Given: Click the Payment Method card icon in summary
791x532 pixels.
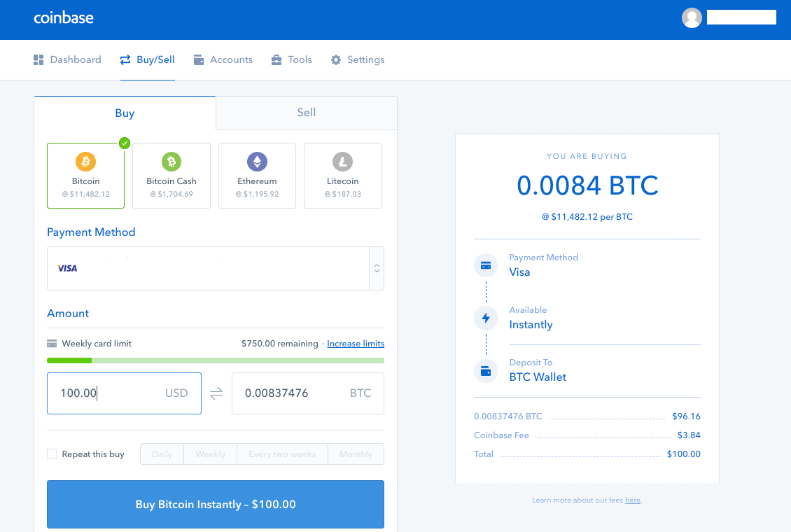Looking at the screenshot, I should click(x=486, y=265).
